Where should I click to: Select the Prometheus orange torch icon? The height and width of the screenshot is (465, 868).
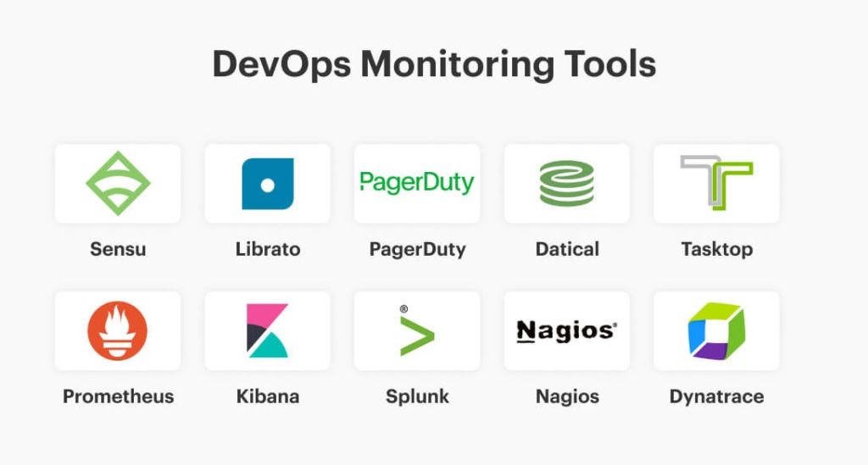point(118,330)
